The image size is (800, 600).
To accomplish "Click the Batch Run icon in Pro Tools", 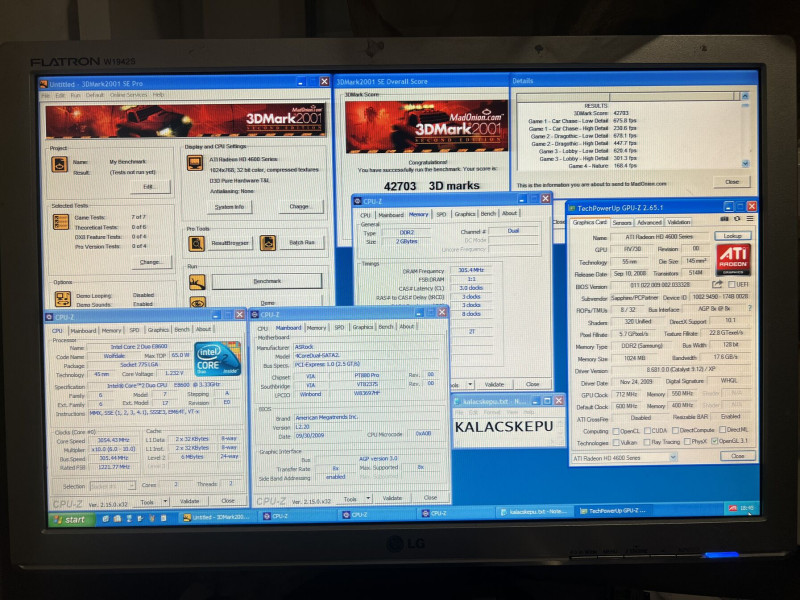I will pyautogui.click(x=268, y=243).
